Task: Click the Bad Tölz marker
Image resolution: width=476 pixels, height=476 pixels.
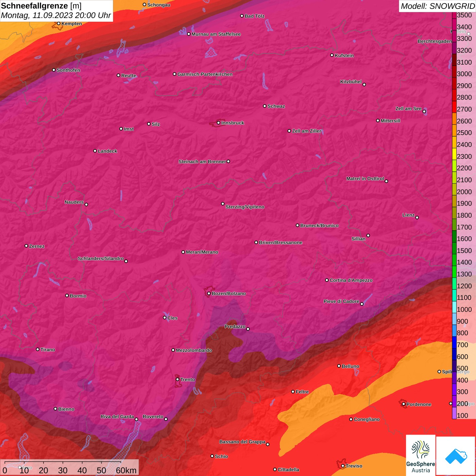Action: click(242, 16)
